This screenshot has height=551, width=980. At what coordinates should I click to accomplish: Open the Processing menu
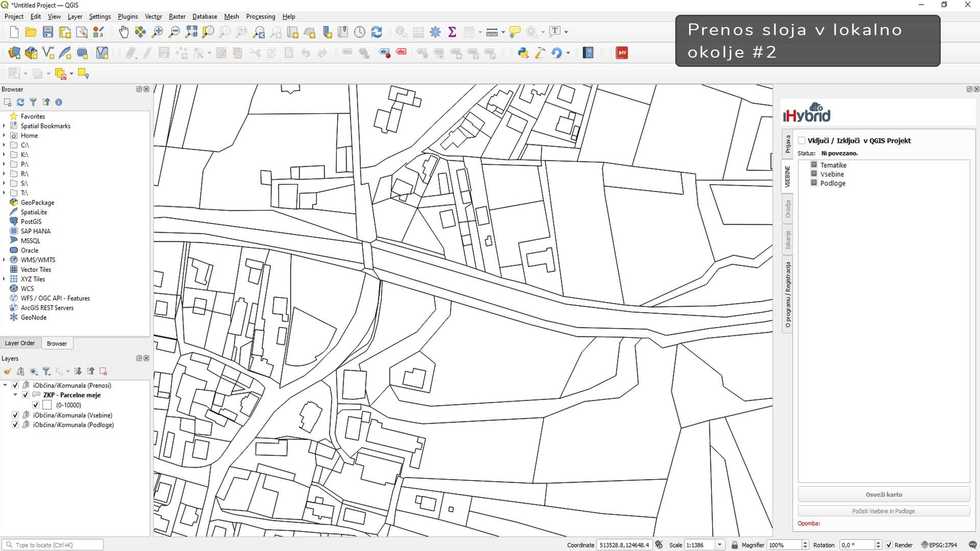click(x=260, y=16)
